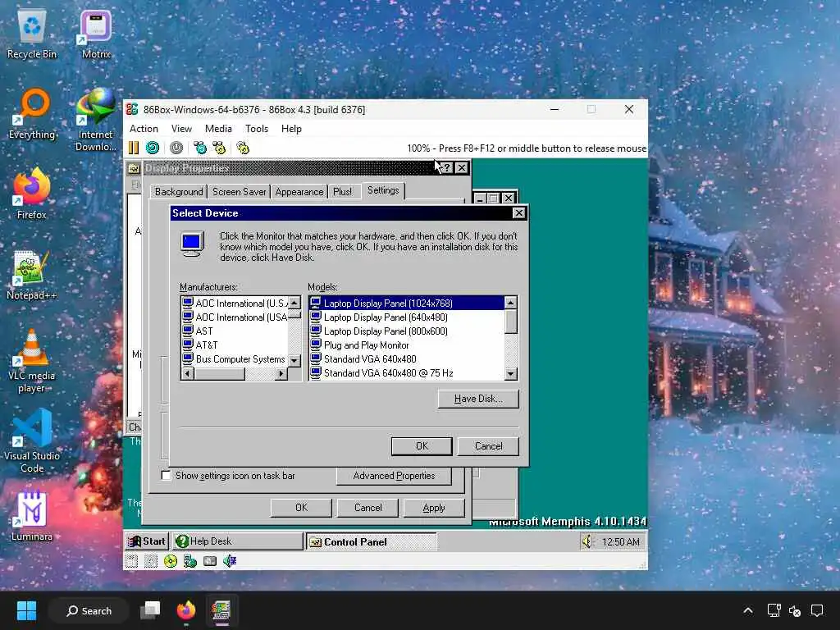Click OK in Select Device dialog
This screenshot has height=630, width=840.
tap(422, 445)
